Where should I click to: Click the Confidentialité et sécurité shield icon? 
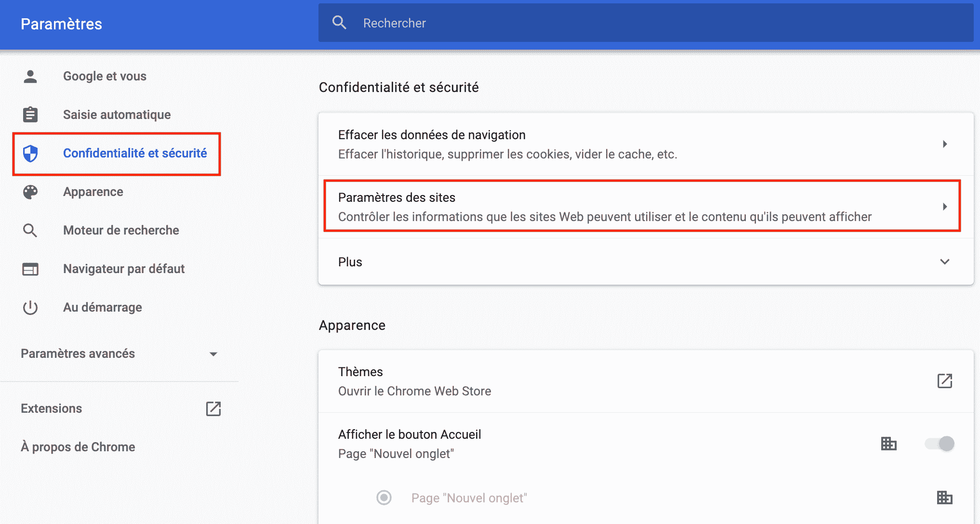click(30, 154)
